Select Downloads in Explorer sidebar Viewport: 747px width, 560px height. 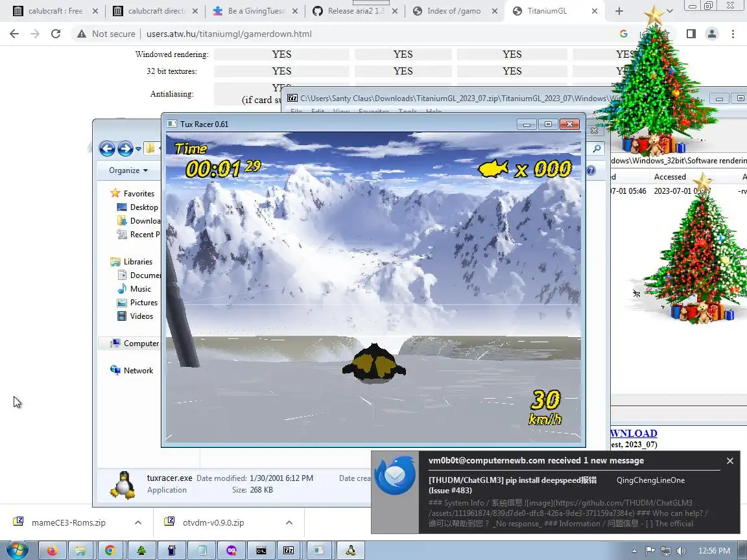coord(139,221)
